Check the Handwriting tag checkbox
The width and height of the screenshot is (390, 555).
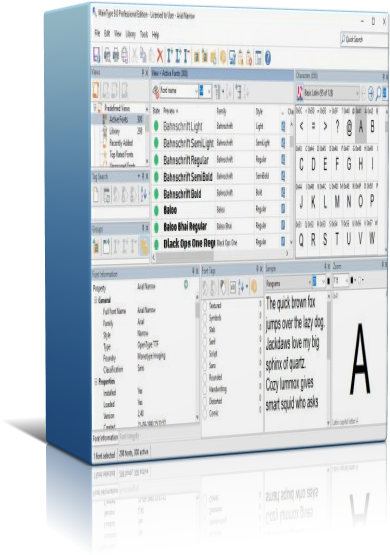[205, 390]
